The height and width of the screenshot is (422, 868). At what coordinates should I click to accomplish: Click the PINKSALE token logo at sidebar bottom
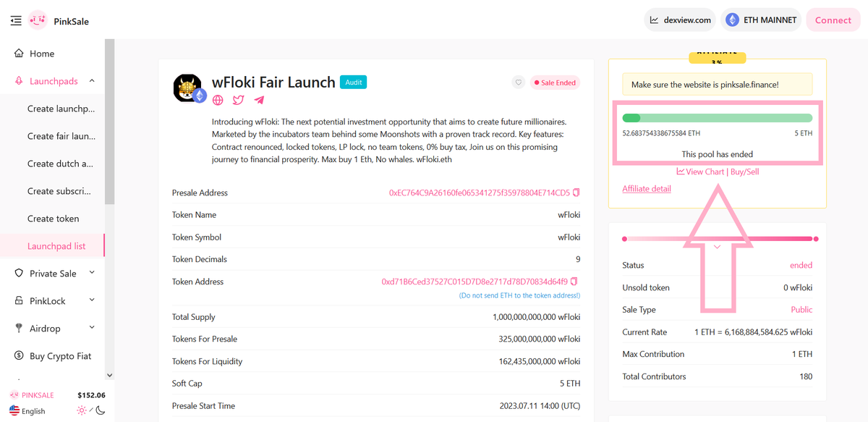click(x=14, y=395)
